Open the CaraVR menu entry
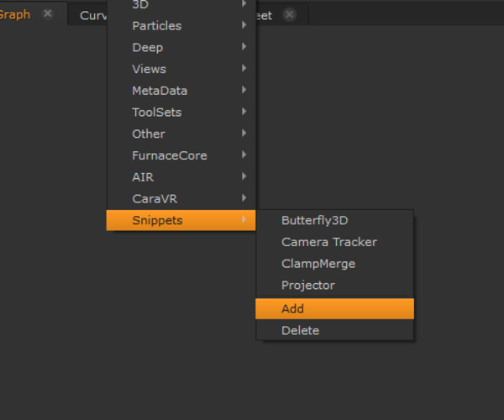Viewport: 504px width, 420px height. click(155, 199)
